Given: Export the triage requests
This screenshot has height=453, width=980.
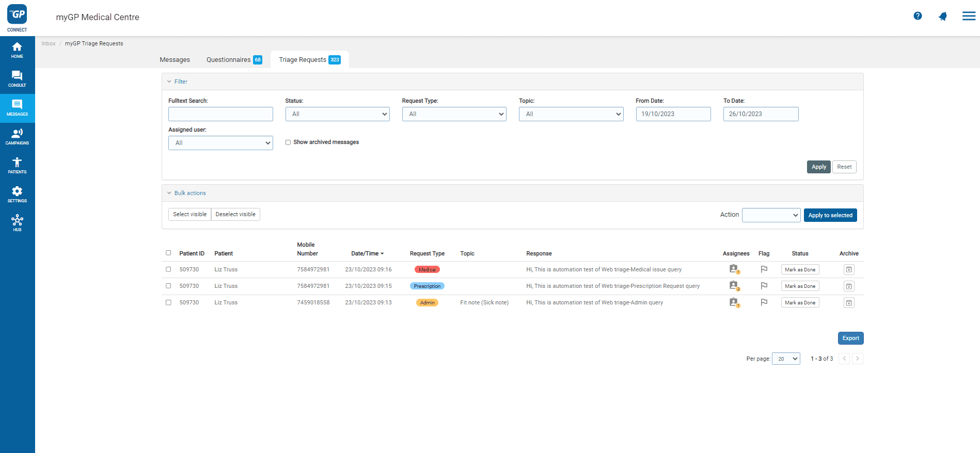Looking at the screenshot, I should (851, 338).
